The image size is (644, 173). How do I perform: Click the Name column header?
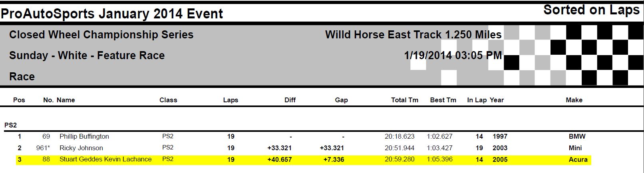pos(66,100)
